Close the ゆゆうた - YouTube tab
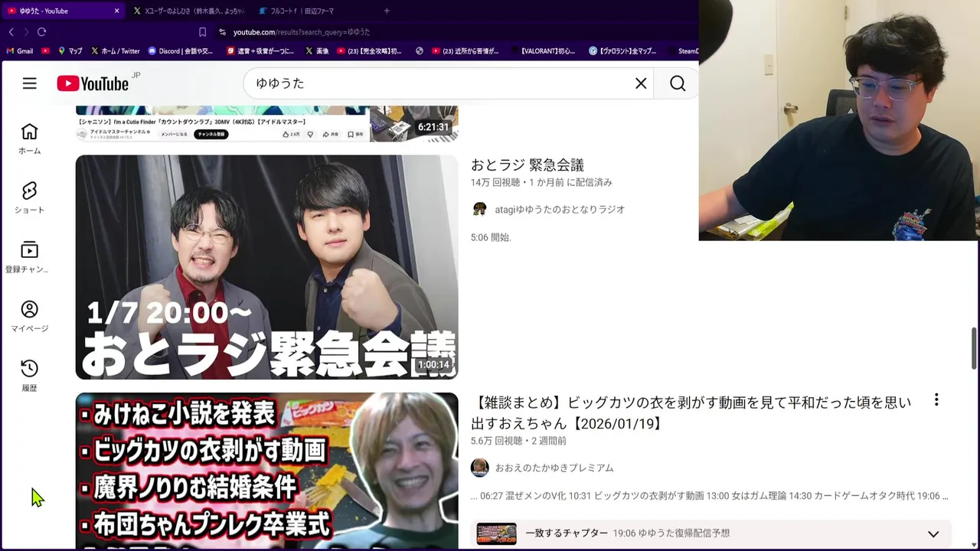The width and height of the screenshot is (980, 551). [x=116, y=11]
